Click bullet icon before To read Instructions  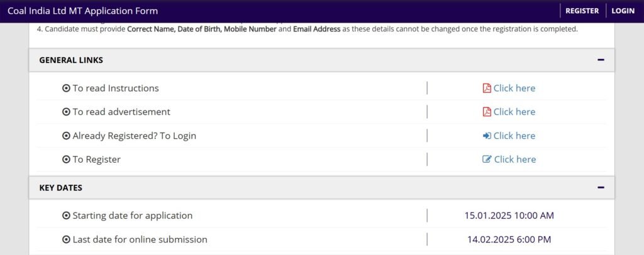coord(66,89)
